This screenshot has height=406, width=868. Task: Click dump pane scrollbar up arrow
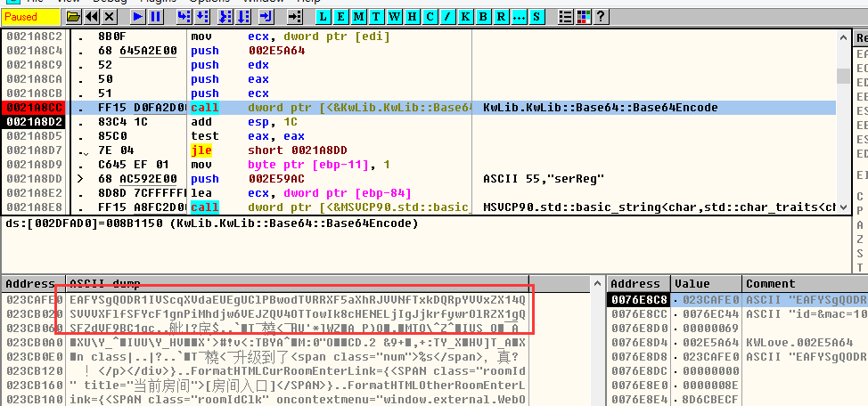[x=597, y=284]
